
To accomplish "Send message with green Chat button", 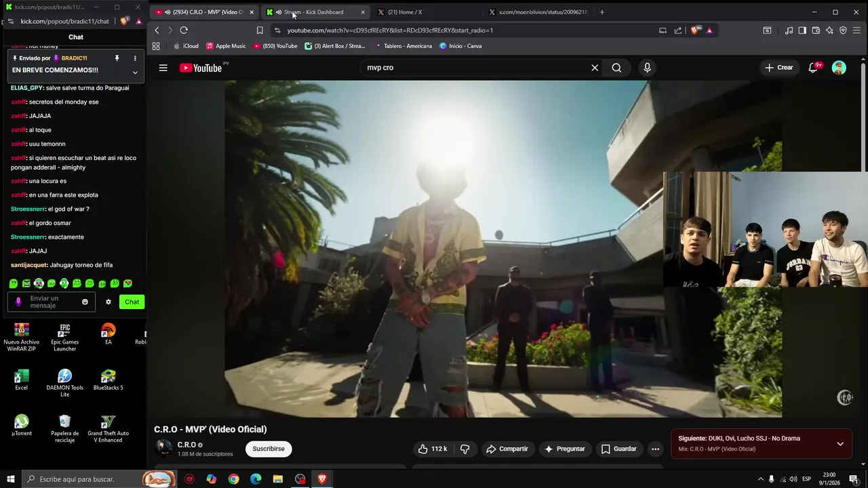I will pos(132,302).
